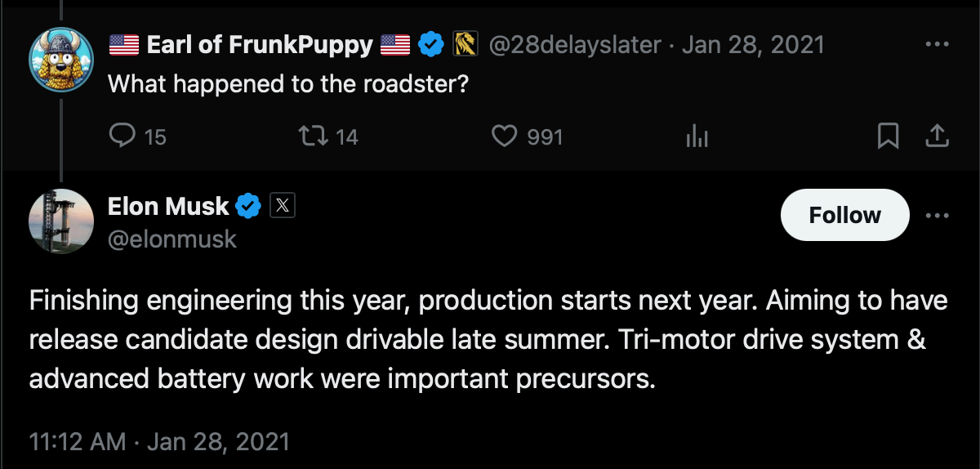This screenshot has width=980, height=469.
Task: Click Elon Musk's blue verified badge
Action: pos(248,206)
